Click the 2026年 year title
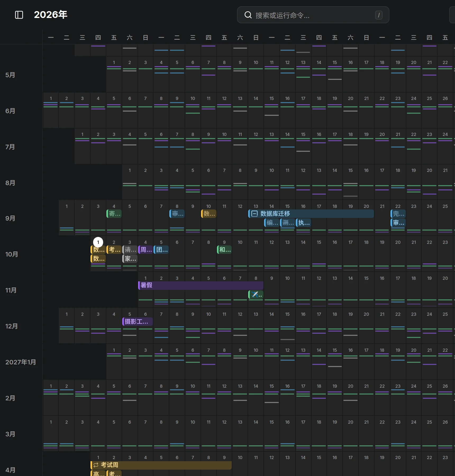The width and height of the screenshot is (455, 476). tap(51, 15)
